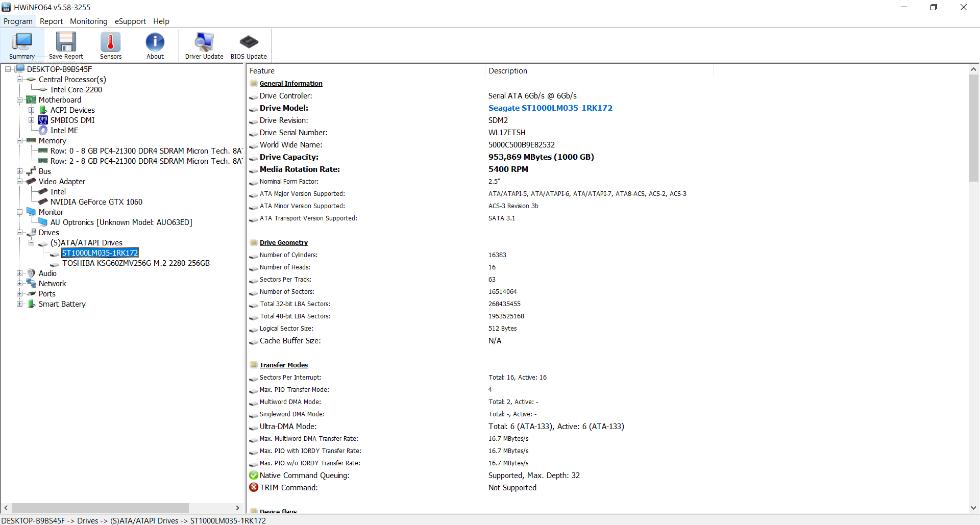Viewport: 980px width, 525px height.
Task: Click the Feature column header
Action: (365, 71)
